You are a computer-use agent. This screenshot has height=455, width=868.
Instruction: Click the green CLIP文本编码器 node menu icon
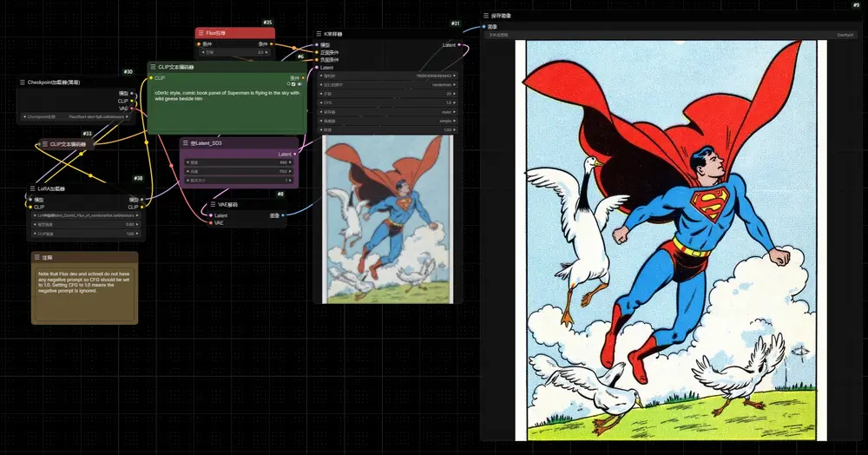[x=154, y=67]
